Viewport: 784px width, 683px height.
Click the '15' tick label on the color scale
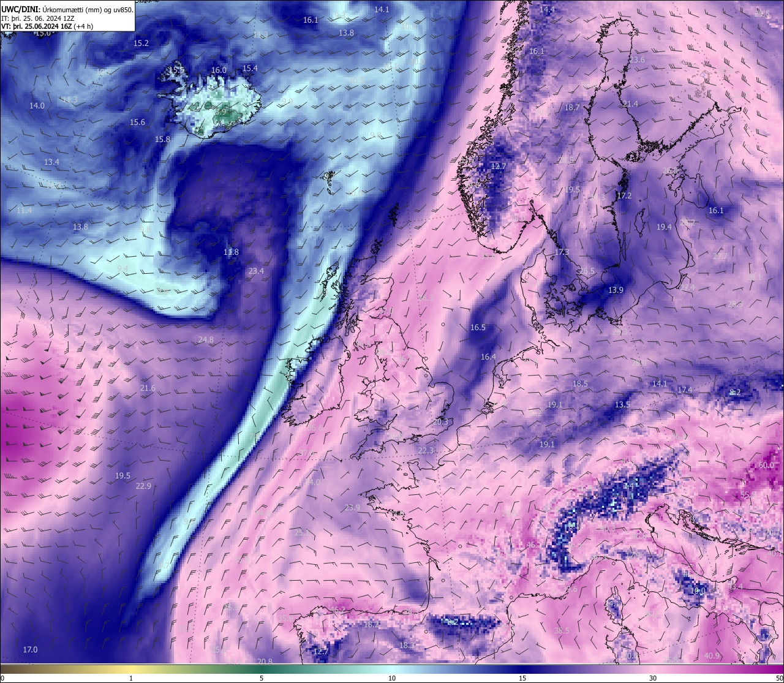[x=522, y=678]
